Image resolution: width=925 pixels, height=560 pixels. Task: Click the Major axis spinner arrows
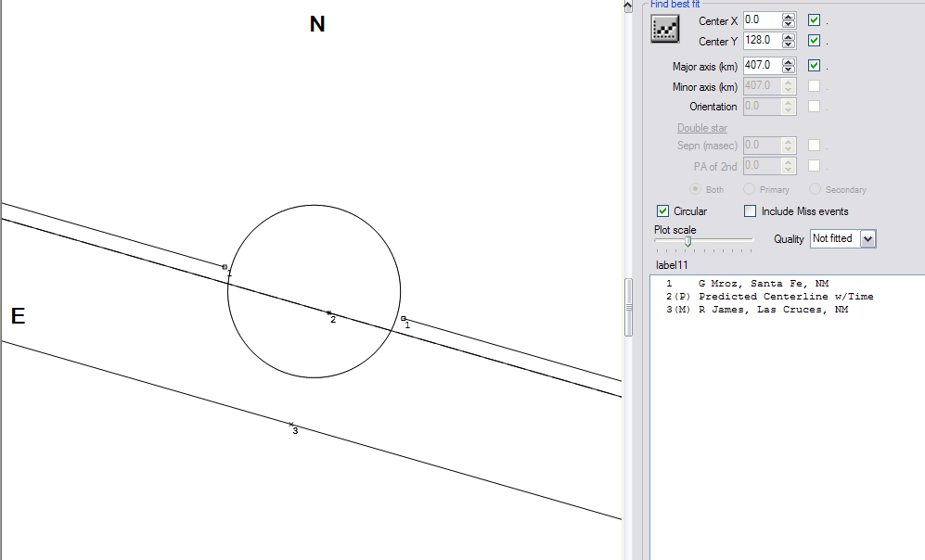789,66
